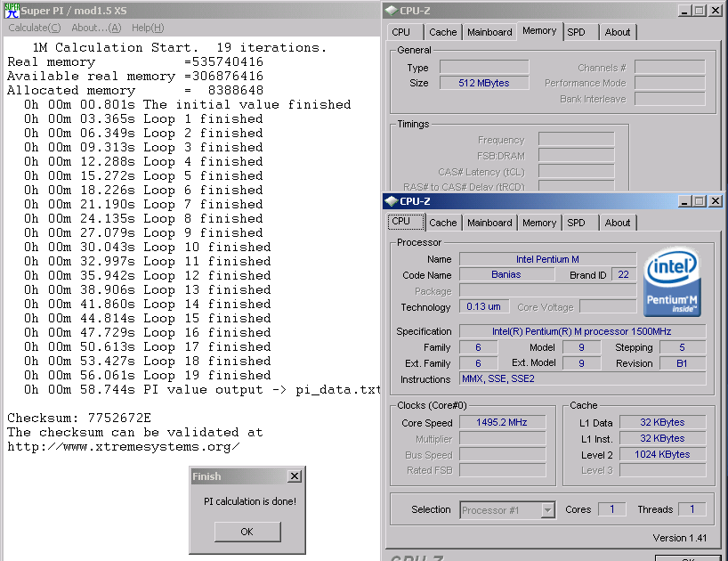
Task: Click the 'Real memory =535740416' line
Action: click(x=135, y=61)
